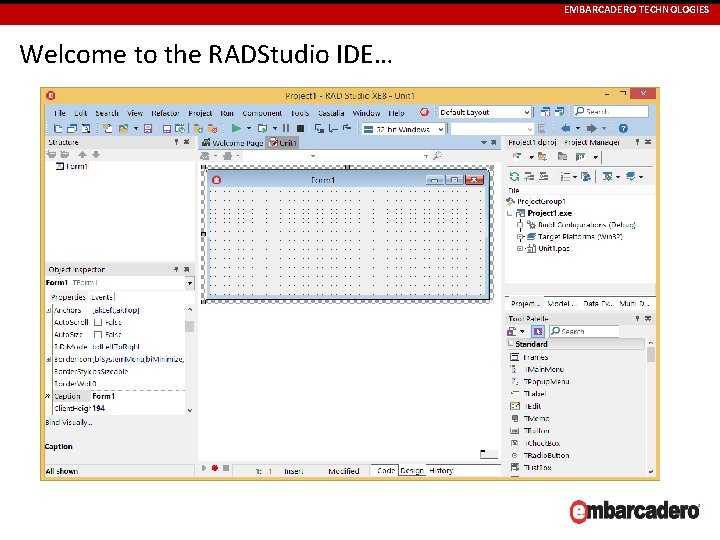Click the Tool Palette scrollbar thumb
Image resolution: width=720 pixels, height=540 pixels.
click(x=651, y=355)
